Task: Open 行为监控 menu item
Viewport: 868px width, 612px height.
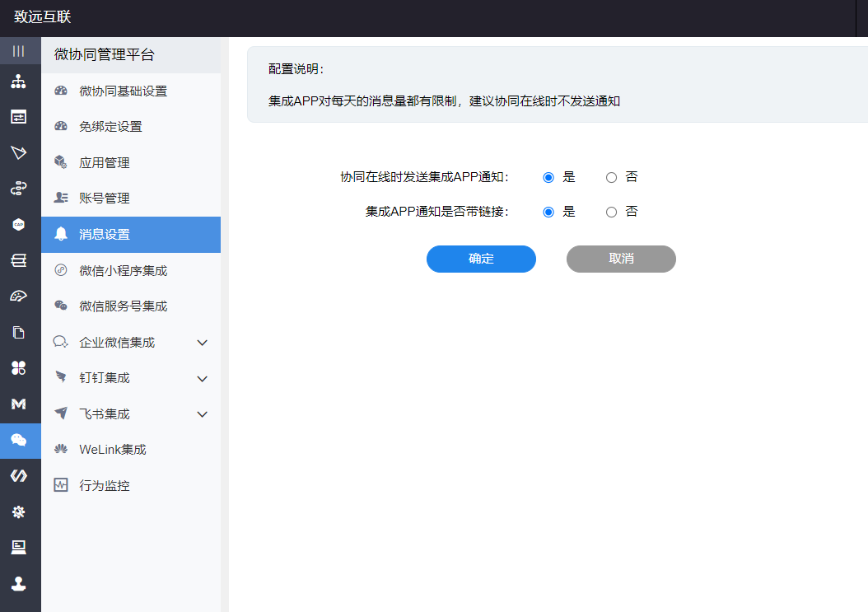Action: click(x=131, y=486)
